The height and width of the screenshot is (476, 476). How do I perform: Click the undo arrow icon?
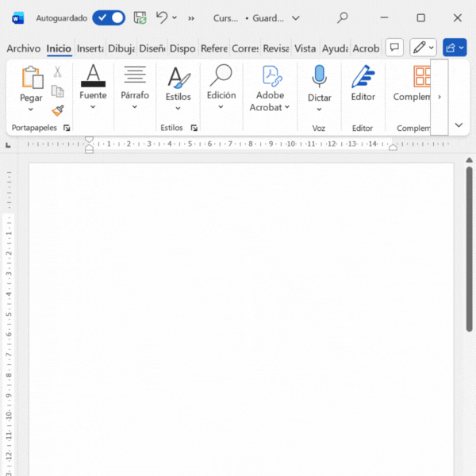click(x=162, y=17)
